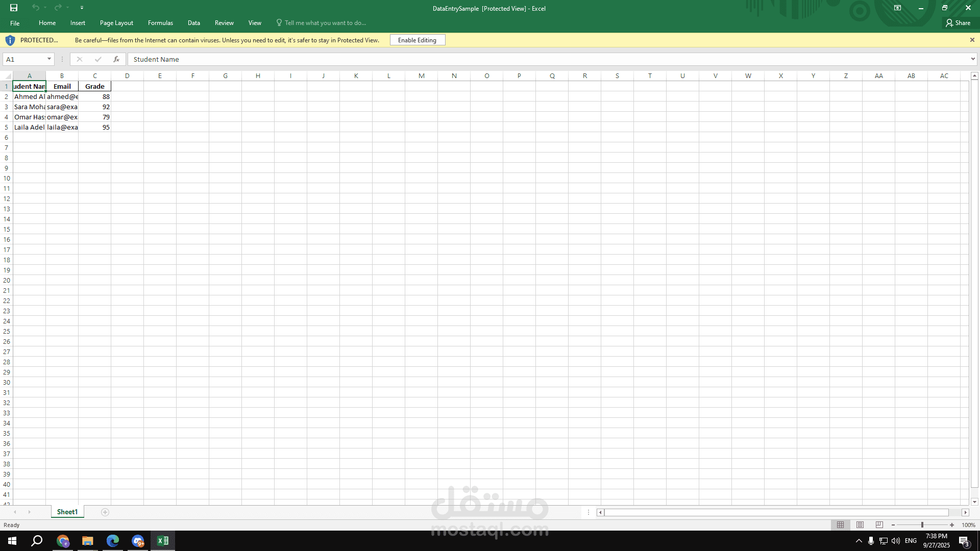Select Normal view icon in status bar
The width and height of the screenshot is (980, 551).
841,525
